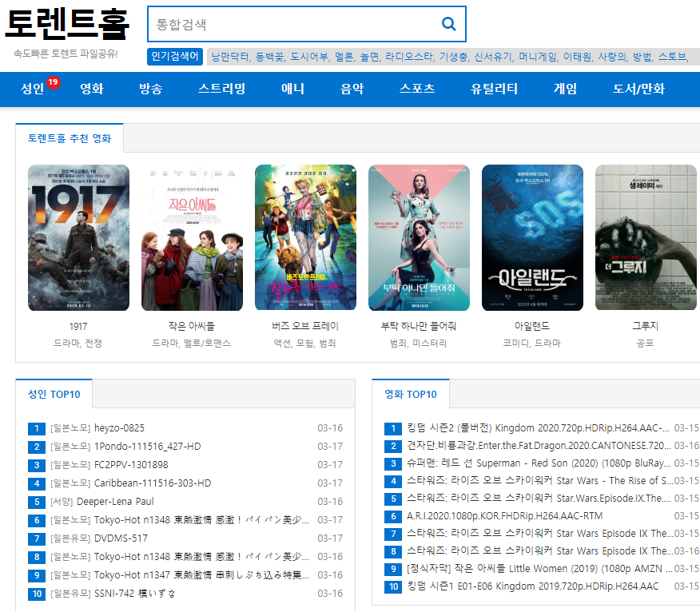Viewport: 700px width, 612px height.
Task: Click genre text 코미디, 드라마 under 아일랜드
Action: pos(531,344)
